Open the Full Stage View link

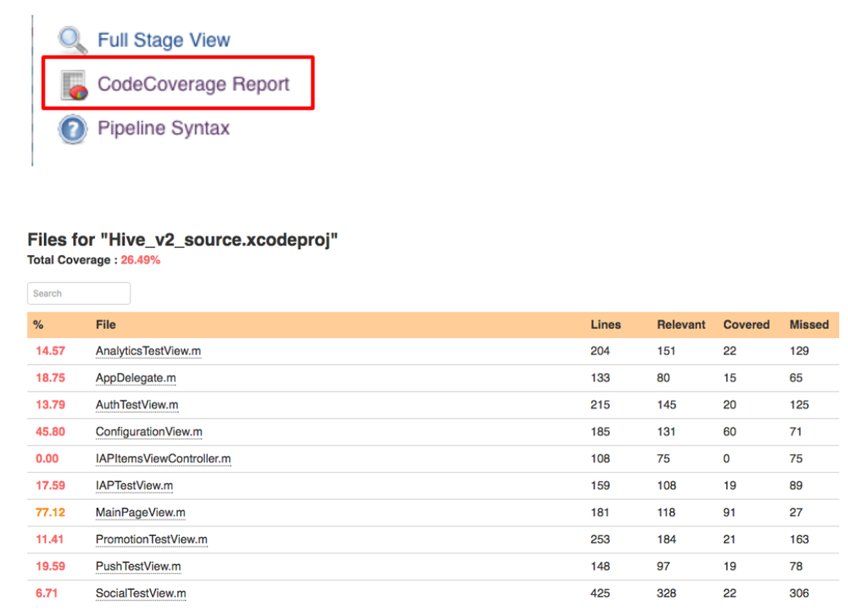(x=163, y=40)
